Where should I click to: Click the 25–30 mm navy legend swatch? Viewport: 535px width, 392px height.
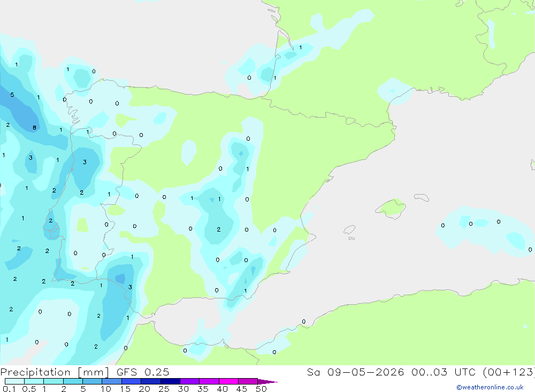pyautogui.click(x=170, y=381)
